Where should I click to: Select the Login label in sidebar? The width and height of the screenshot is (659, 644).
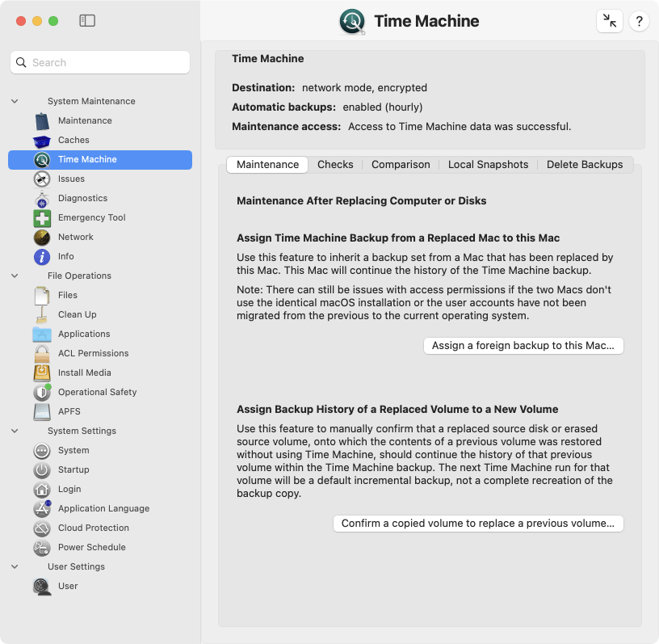69,489
